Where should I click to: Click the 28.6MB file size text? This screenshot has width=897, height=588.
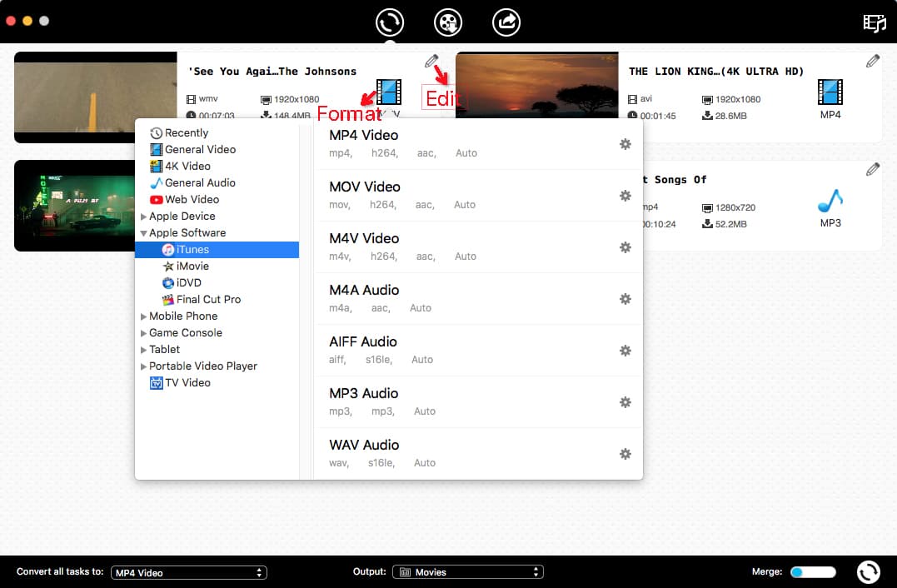731,116
